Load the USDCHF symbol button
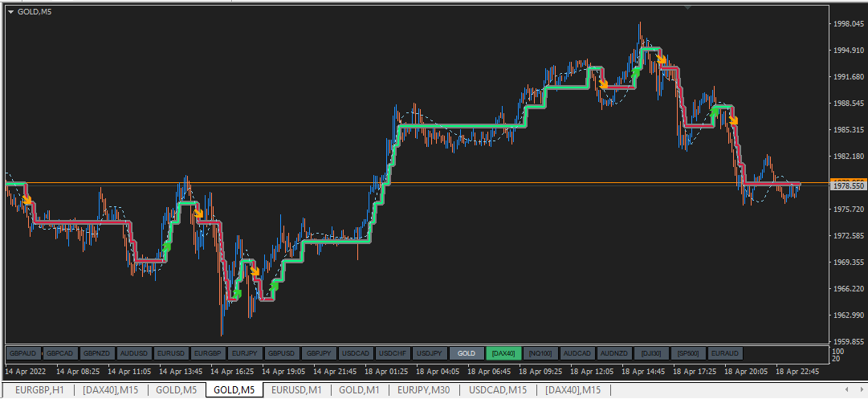This screenshot has height=399, width=868. tap(393, 353)
